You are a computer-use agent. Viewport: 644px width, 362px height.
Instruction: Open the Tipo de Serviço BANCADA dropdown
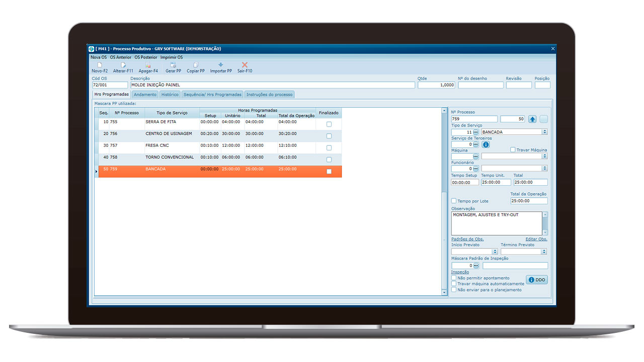[x=545, y=132]
